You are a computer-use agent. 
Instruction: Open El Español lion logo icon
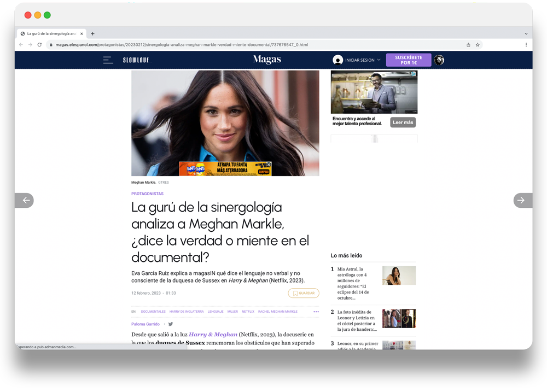point(439,60)
